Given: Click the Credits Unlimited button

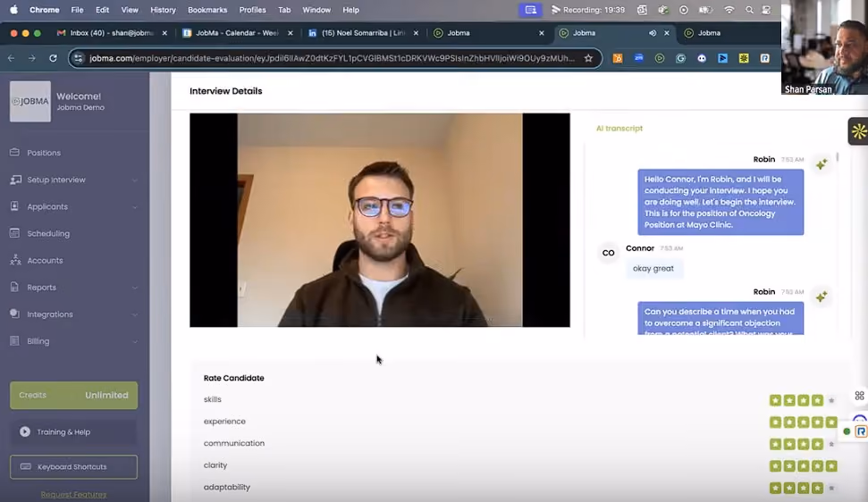Looking at the screenshot, I should [x=73, y=396].
